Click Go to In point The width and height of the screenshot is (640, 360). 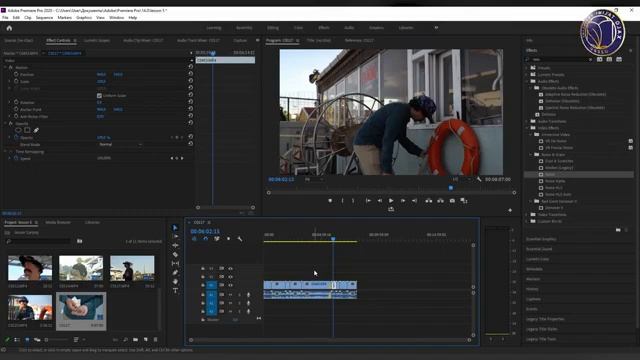click(368, 201)
